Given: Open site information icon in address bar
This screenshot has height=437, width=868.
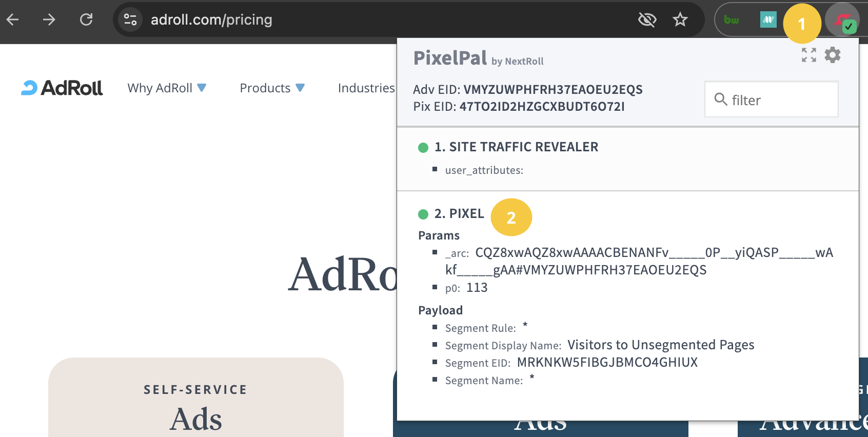Looking at the screenshot, I should pyautogui.click(x=130, y=20).
